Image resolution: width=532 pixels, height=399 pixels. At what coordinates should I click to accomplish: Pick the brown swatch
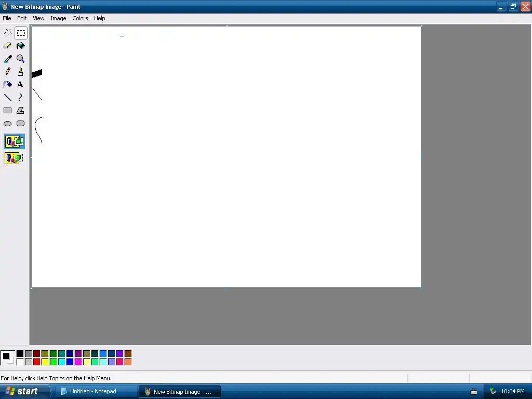128,354
